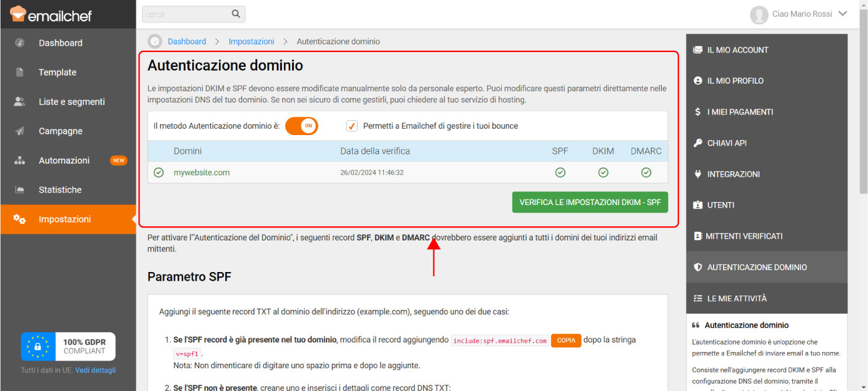Open IL MIO ACCOUNT settings page
This screenshot has width=868, height=391.
tap(767, 50)
